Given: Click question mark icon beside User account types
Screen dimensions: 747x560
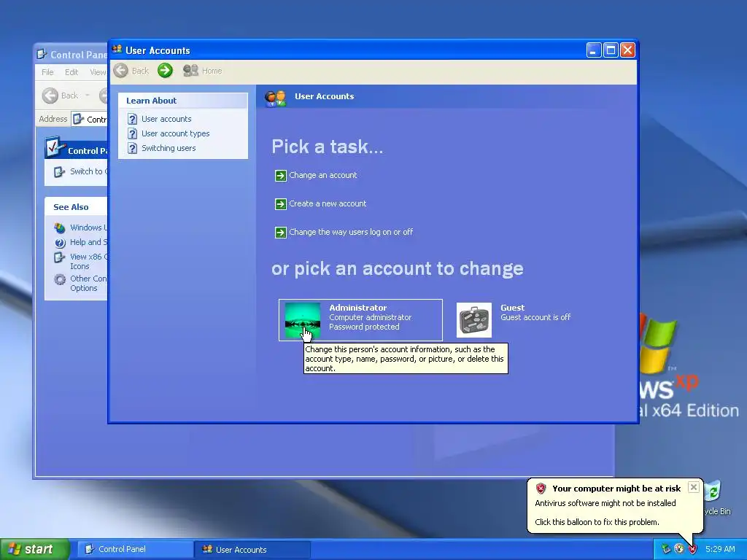Looking at the screenshot, I should point(133,134).
